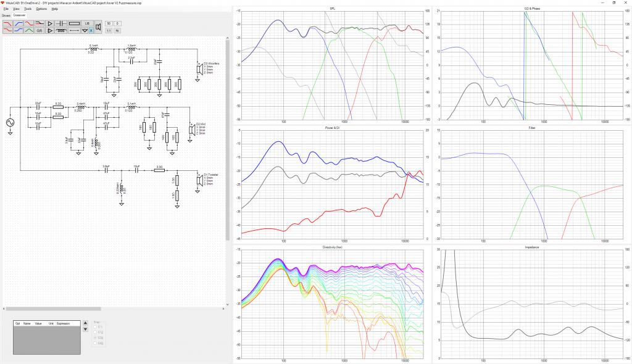
Task: Click the schematic horizontal scrollbar thumb
Action: tap(53, 308)
